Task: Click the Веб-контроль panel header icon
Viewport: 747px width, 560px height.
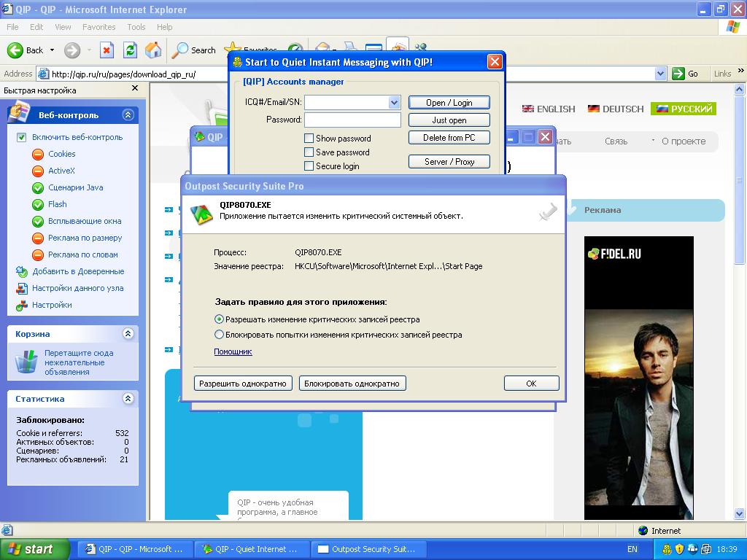Action: 20,111
